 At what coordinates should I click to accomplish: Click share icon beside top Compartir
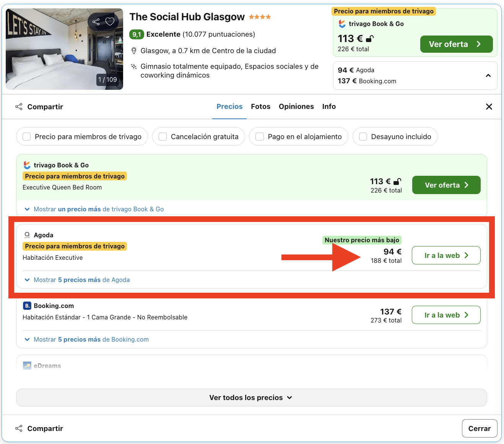[x=19, y=107]
